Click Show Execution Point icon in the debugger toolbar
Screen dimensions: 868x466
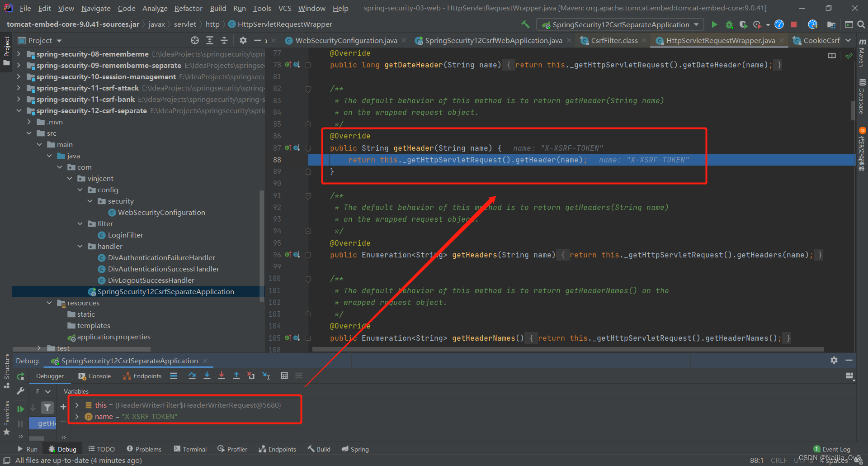[174, 376]
